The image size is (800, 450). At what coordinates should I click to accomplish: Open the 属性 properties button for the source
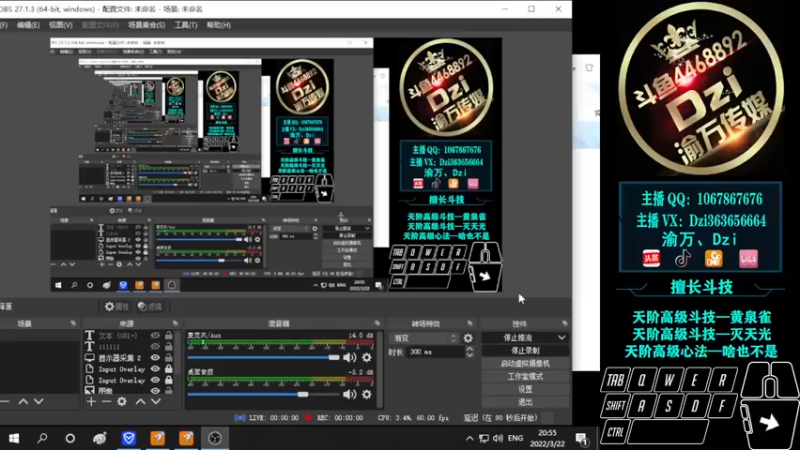[x=116, y=306]
